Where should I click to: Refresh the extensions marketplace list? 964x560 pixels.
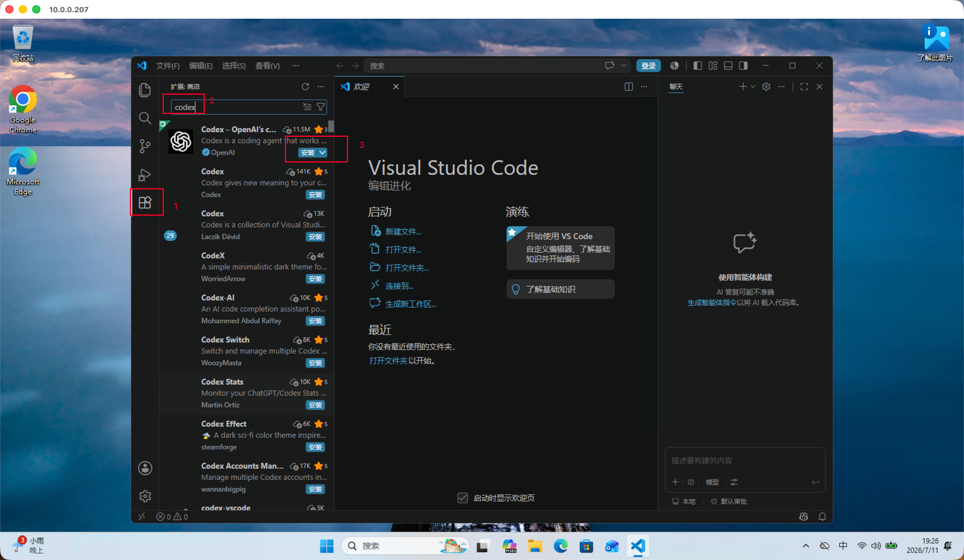(305, 87)
